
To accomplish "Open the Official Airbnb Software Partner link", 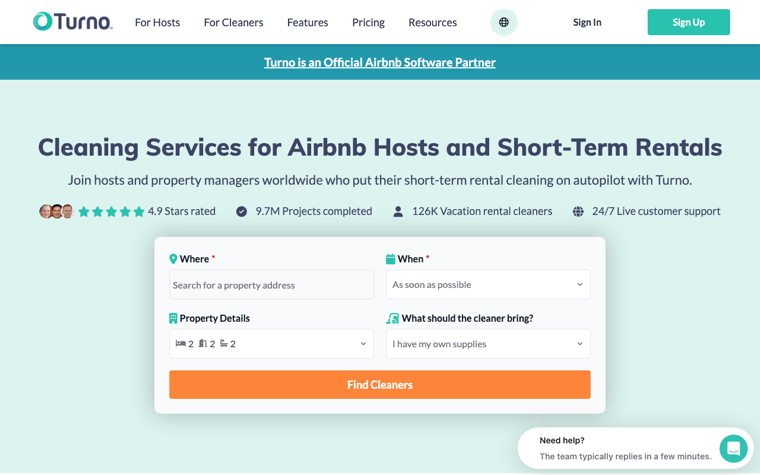I will tap(380, 62).
